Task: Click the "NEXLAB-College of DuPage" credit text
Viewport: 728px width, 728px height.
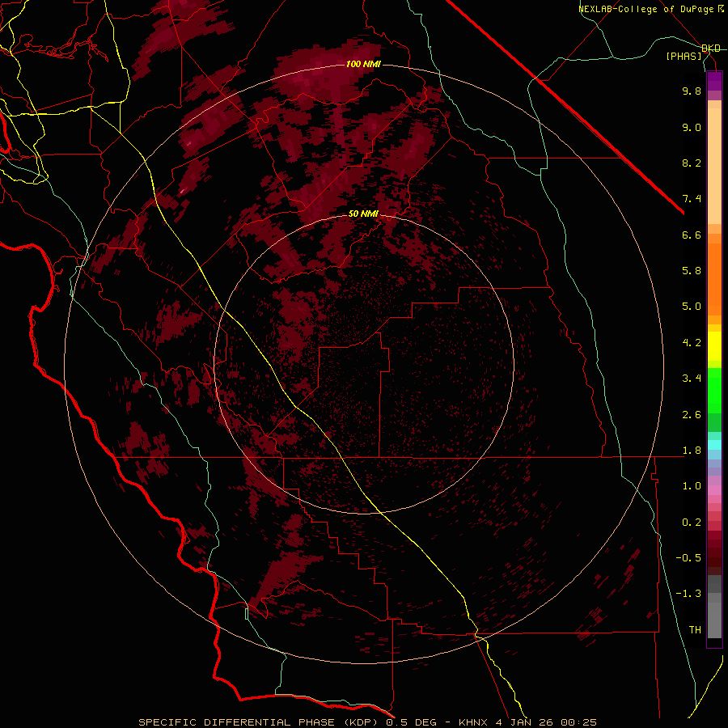Action: tap(645, 9)
